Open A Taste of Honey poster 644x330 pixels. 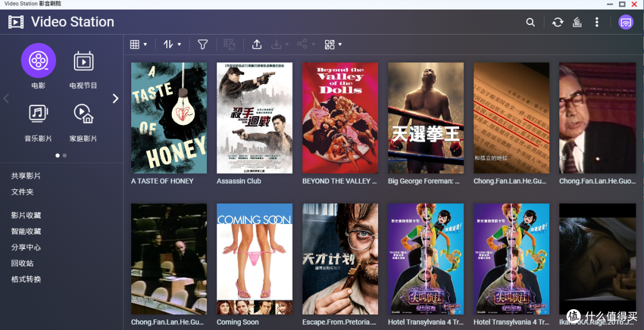(169, 118)
